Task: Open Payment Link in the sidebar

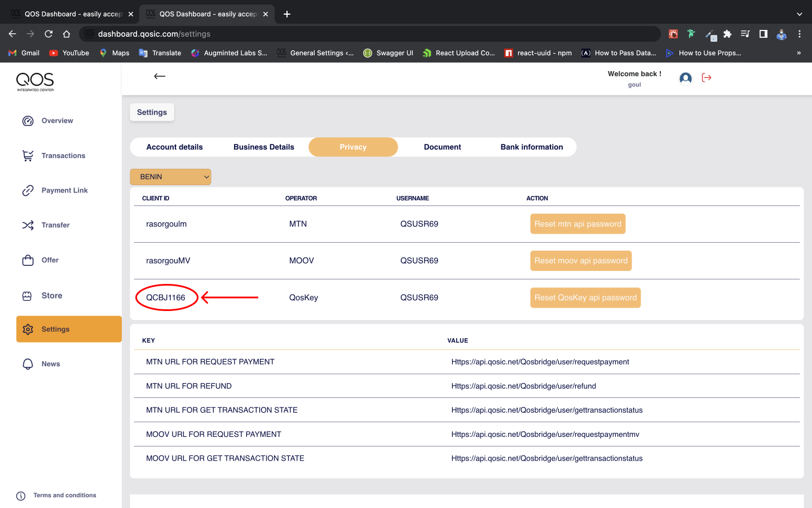Action: coord(64,191)
